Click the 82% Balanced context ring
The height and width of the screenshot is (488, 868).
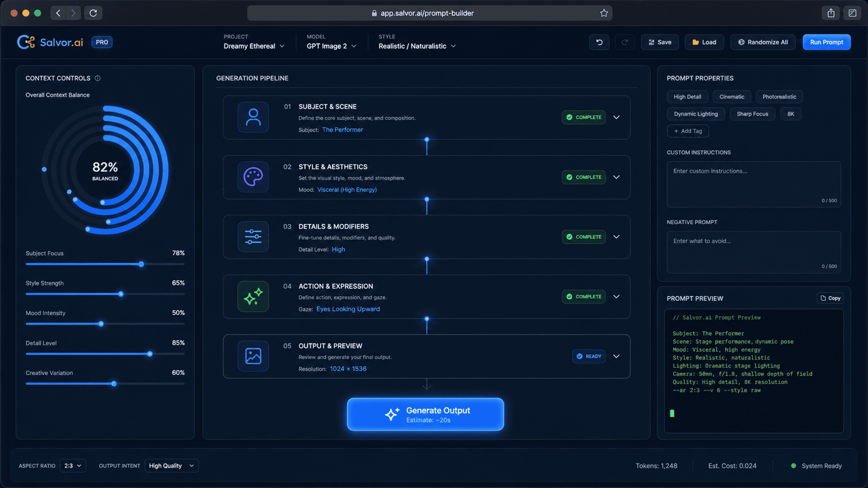[x=105, y=170]
